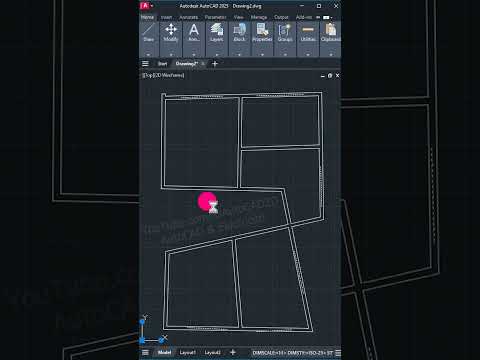The width and height of the screenshot is (480, 360).
Task: Switch to the Manage ribbon tab
Action: click(x=259, y=17)
